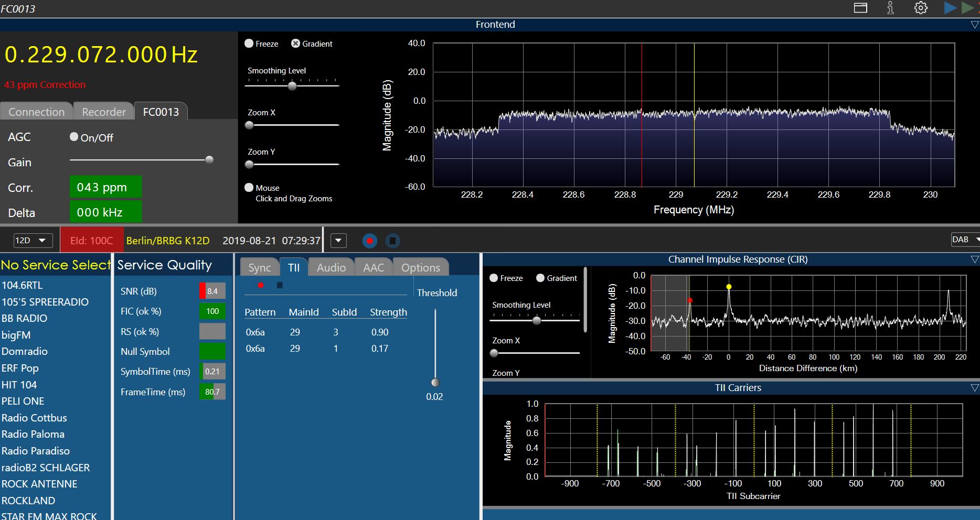
Task: Click the info icon in the top bar
Action: pos(890,8)
